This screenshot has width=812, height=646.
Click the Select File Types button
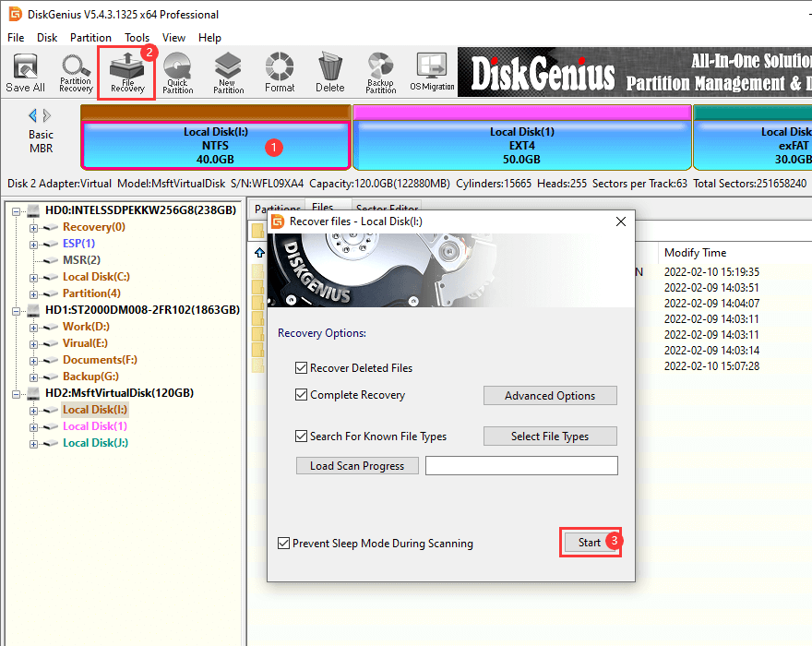[550, 437]
